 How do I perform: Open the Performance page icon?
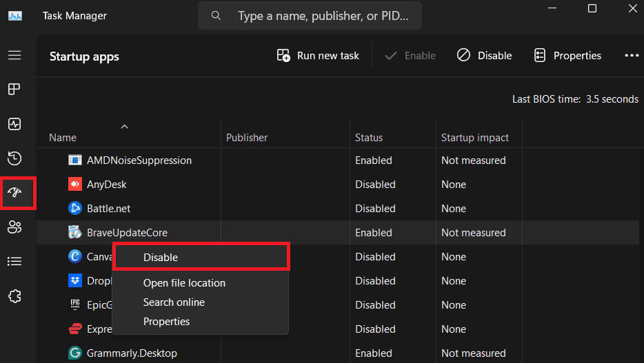[x=14, y=124]
